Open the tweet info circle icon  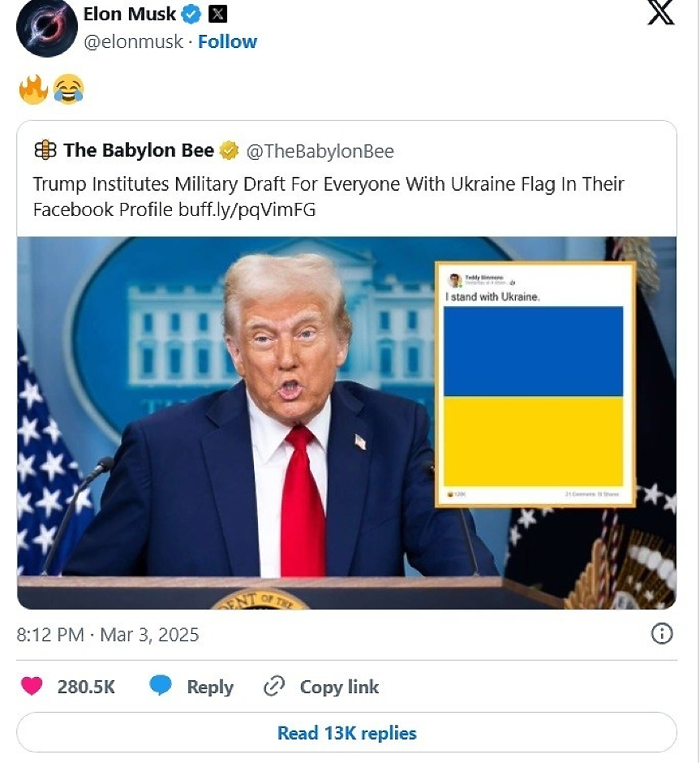662,634
